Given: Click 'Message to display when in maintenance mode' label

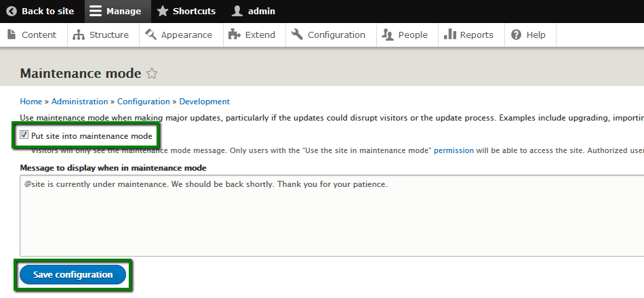Looking at the screenshot, I should click(113, 168).
